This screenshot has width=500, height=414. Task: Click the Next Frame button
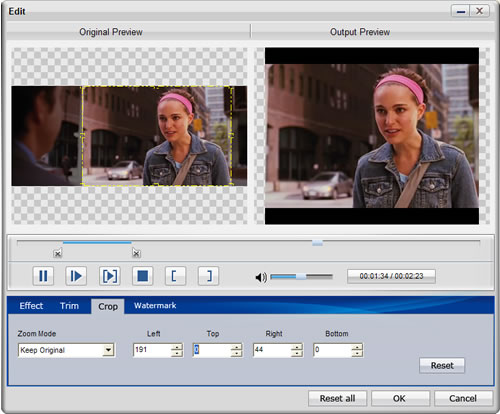(x=76, y=276)
